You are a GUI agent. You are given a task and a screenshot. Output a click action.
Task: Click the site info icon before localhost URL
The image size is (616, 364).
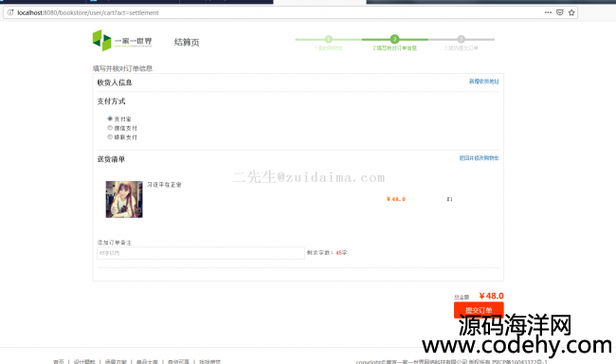(10, 12)
